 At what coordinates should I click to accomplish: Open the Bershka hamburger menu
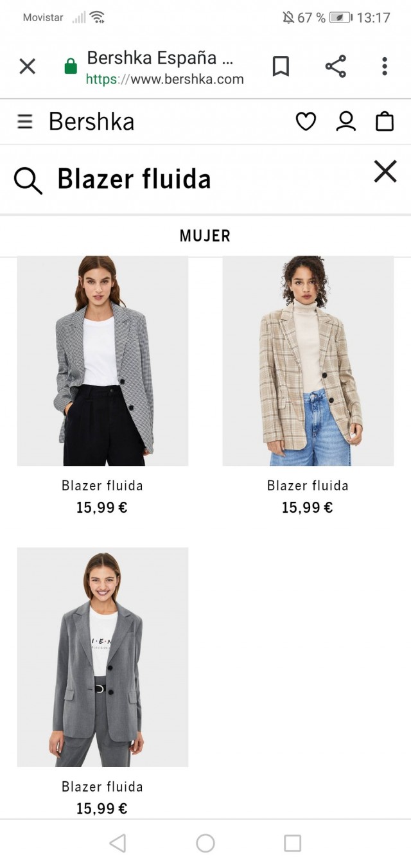[x=24, y=121]
